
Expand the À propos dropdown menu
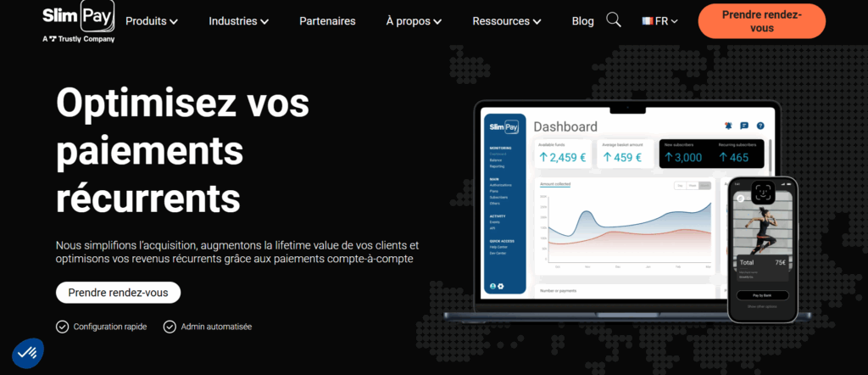coord(414,21)
